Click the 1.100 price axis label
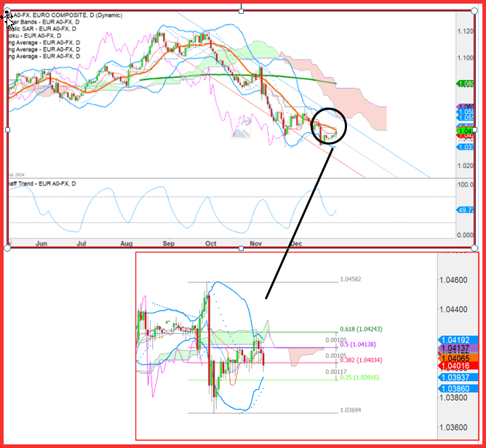486x448 pixels. click(x=466, y=58)
